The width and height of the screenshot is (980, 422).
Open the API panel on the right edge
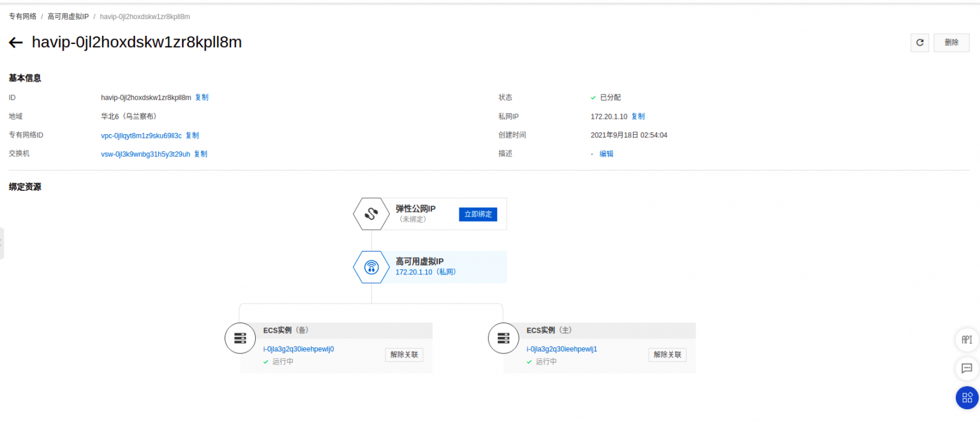(x=966, y=340)
